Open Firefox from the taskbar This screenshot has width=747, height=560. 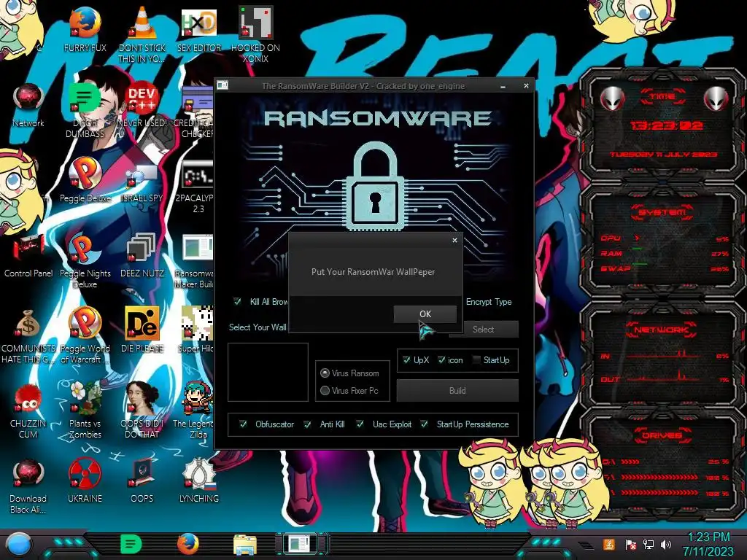(x=188, y=544)
